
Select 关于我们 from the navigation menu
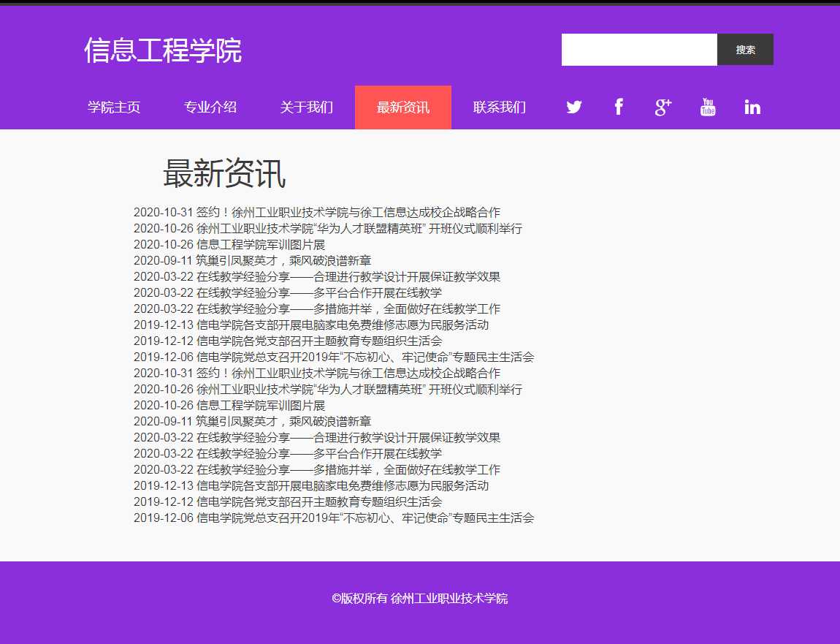tap(307, 107)
